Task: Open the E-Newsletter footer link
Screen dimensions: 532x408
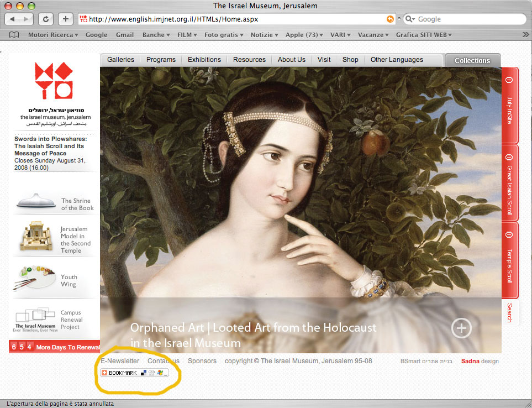Action: coord(120,361)
